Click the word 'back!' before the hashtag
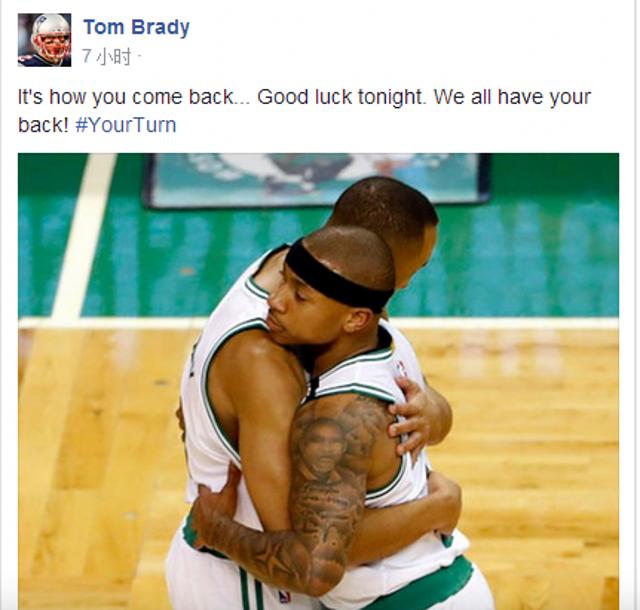Image resolution: width=640 pixels, height=610 pixels. (x=43, y=125)
